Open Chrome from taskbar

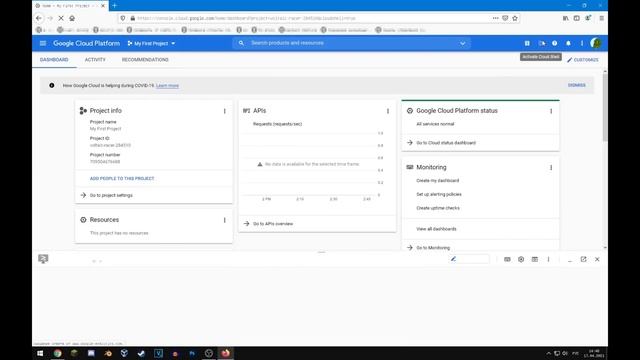tap(58, 353)
